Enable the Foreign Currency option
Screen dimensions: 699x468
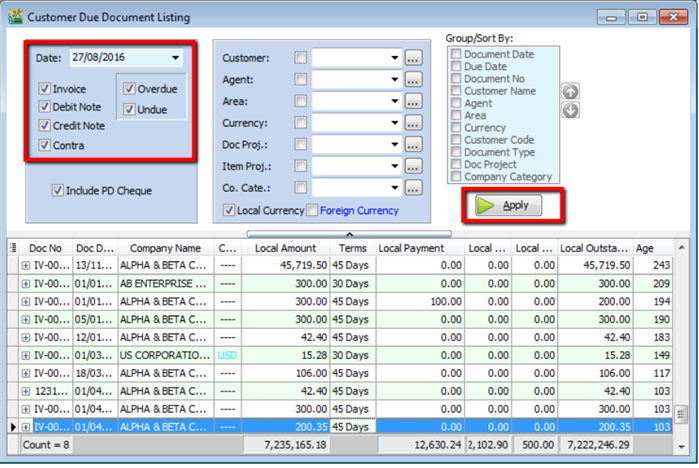click(313, 210)
